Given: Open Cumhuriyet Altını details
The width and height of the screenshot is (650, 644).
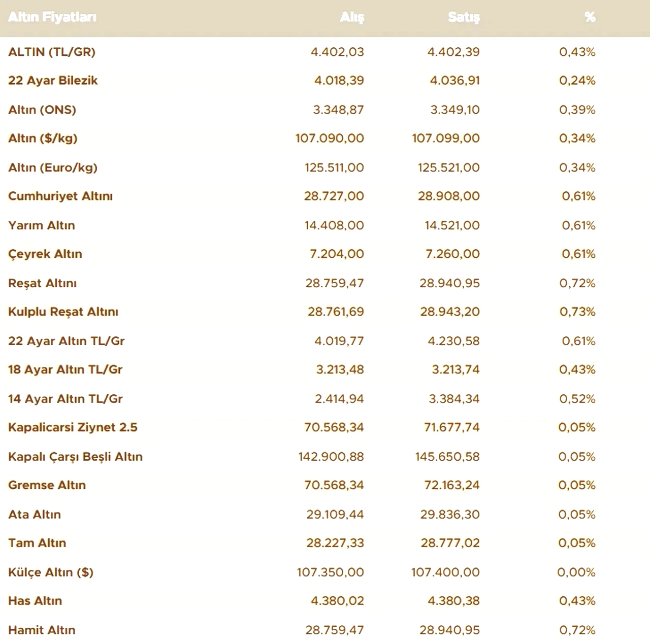Looking at the screenshot, I should point(325,196).
